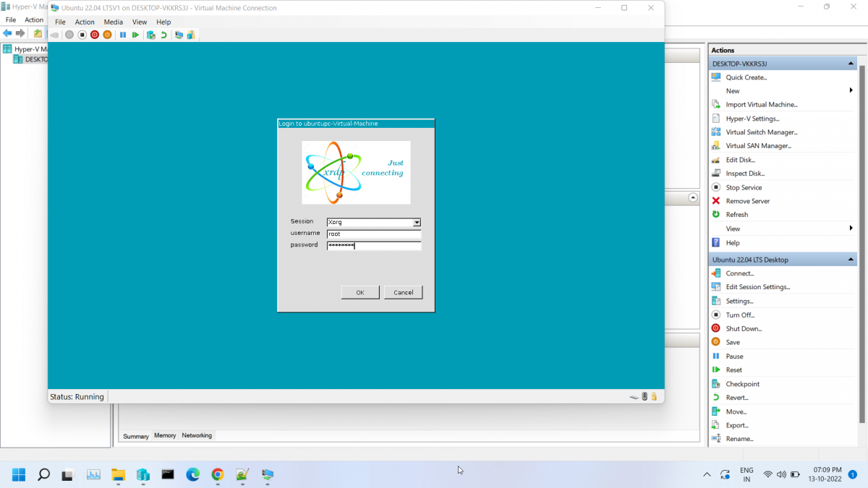Select the Hyper-V Manager tree root node
This screenshot has height=488, width=868.
coord(25,49)
